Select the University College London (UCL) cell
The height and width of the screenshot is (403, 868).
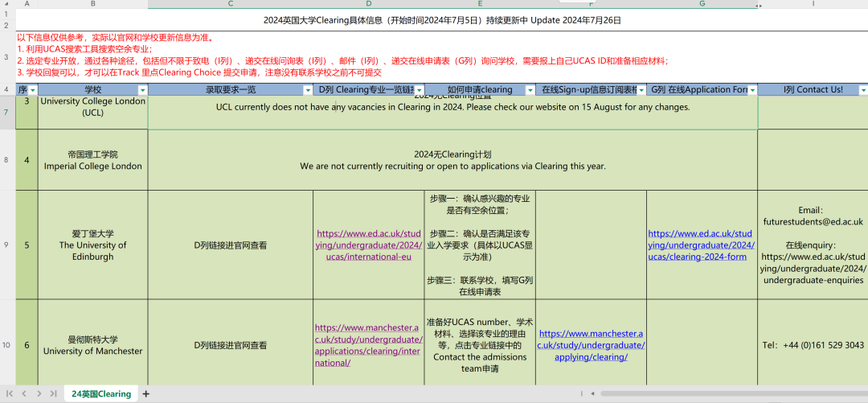[93, 112]
